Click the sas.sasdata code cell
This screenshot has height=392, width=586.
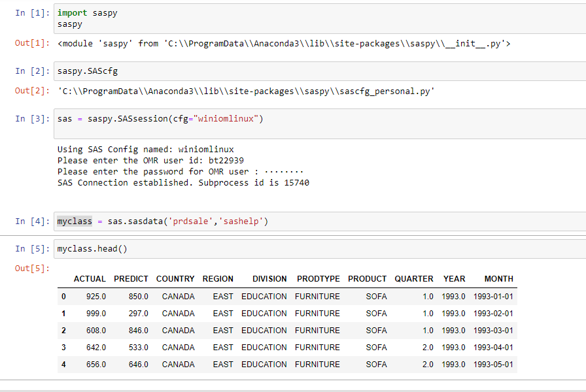pyautogui.click(x=314, y=221)
